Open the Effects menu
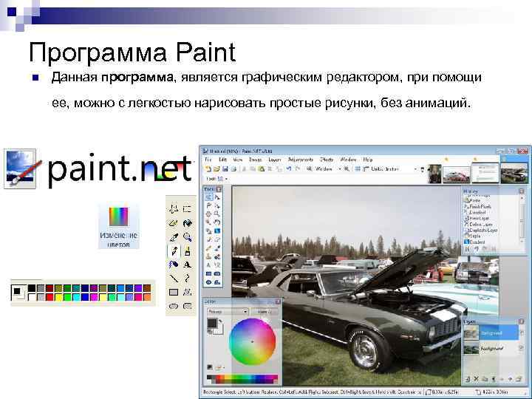This screenshot has height=399, width=532. (x=327, y=159)
